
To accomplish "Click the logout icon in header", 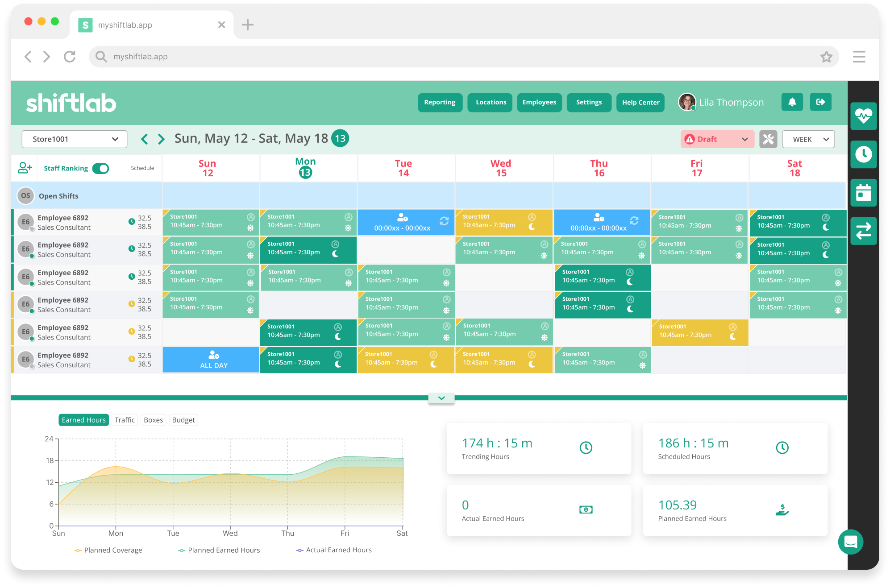I will pos(820,102).
